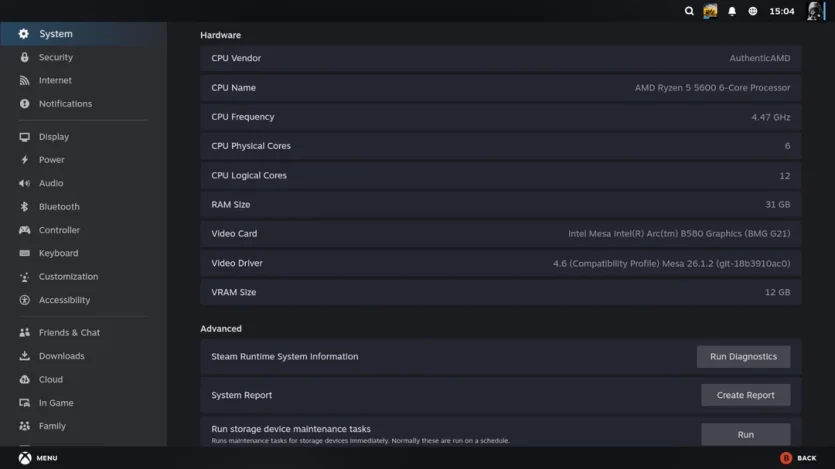Select the RAM Size 31 GB row
Image resolution: width=835 pixels, height=469 pixels.
point(501,204)
